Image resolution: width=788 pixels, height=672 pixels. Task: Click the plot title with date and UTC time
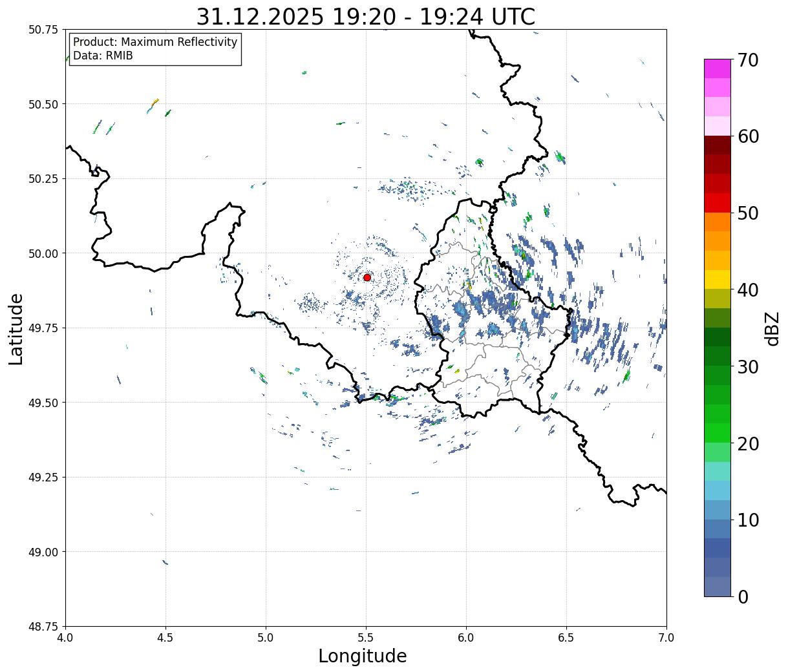366,17
